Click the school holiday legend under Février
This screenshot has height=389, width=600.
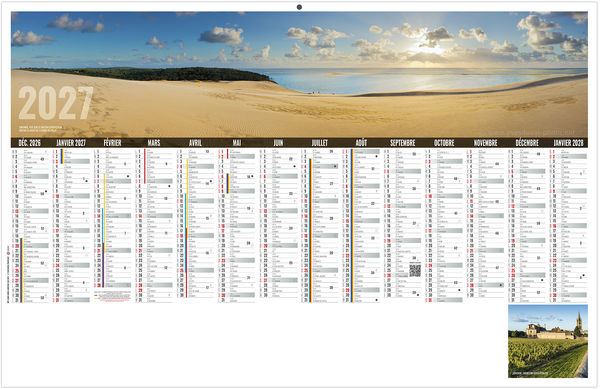(x=112, y=296)
